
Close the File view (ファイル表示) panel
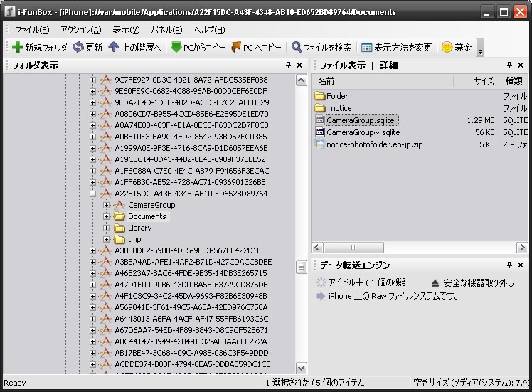coord(521,65)
